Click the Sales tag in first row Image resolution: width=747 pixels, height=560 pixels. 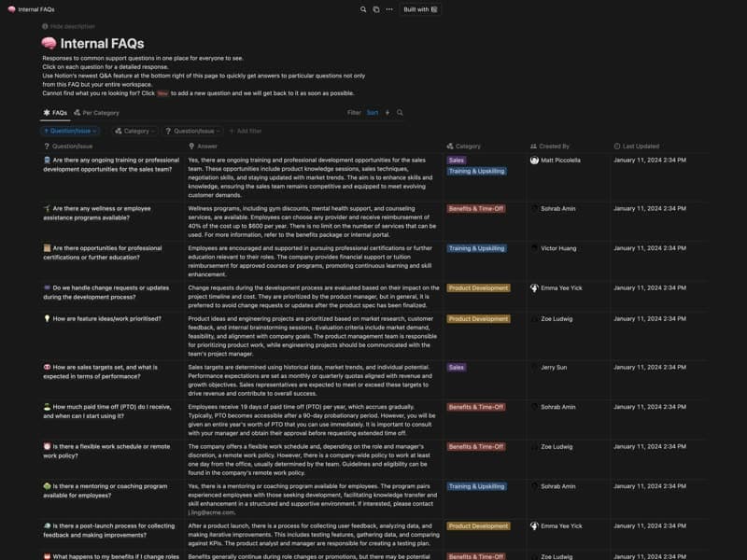tap(456, 161)
